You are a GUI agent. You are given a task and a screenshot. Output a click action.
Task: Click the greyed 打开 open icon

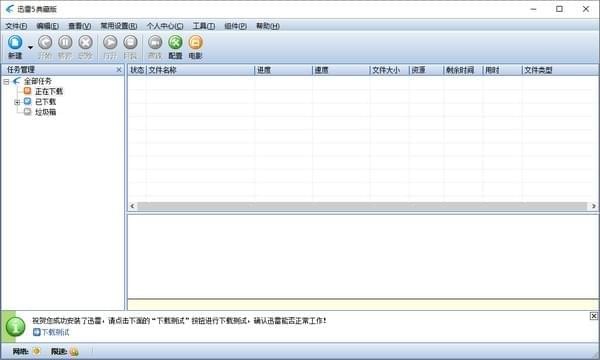tap(110, 42)
